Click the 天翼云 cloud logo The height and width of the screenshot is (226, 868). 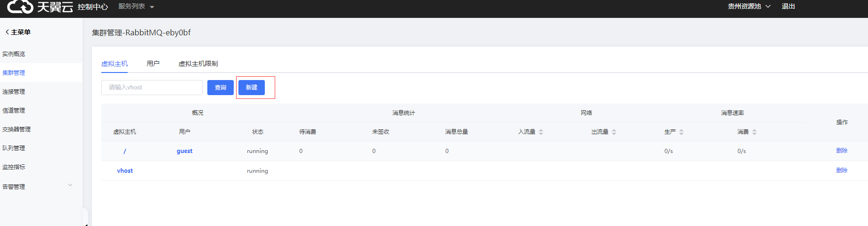point(40,7)
